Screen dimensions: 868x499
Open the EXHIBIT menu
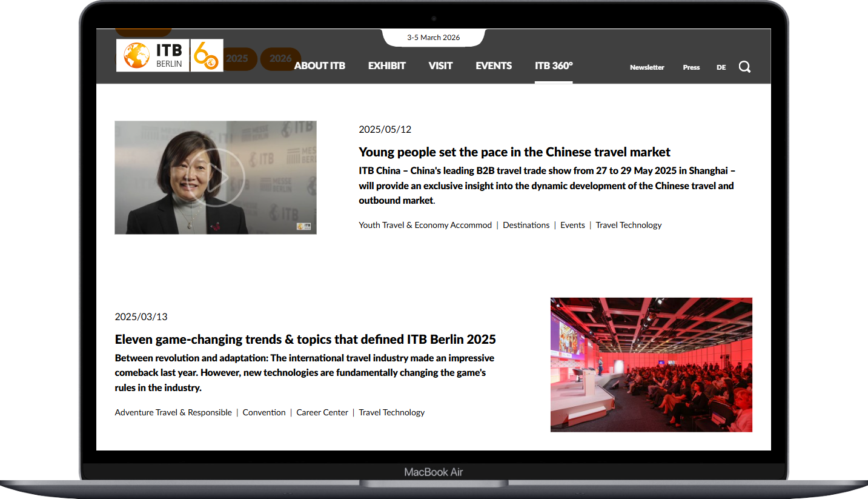(387, 65)
